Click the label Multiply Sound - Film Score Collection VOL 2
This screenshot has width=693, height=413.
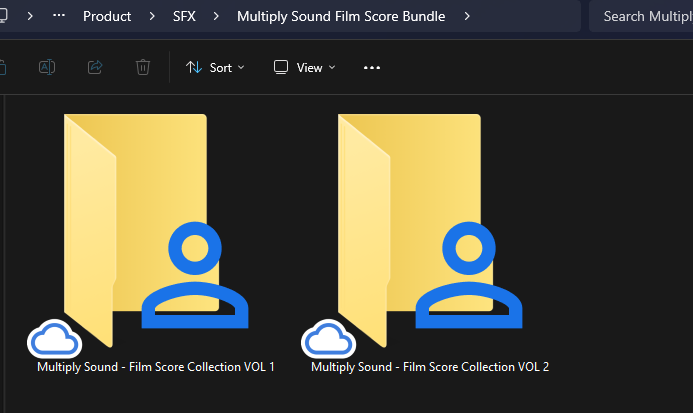[x=430, y=367]
